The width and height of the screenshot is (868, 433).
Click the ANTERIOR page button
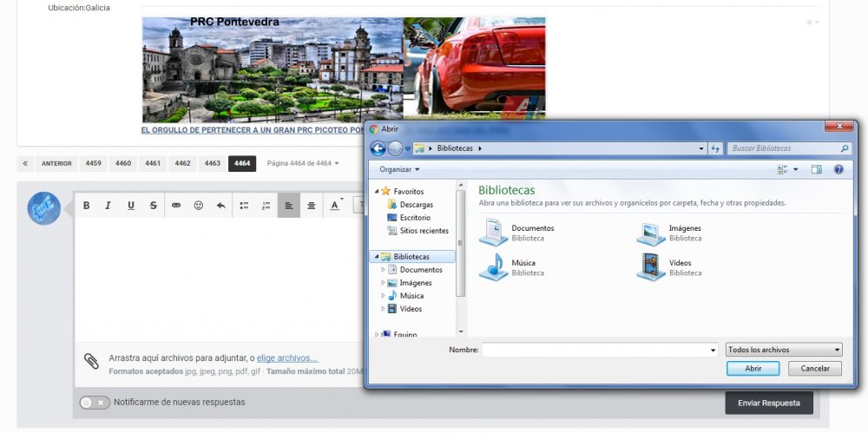[x=56, y=163]
